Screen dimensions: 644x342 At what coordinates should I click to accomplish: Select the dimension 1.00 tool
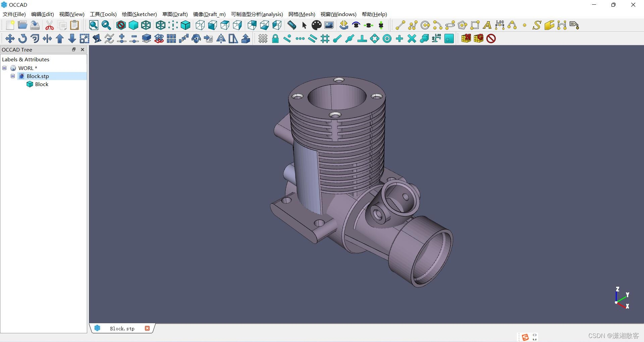500,25
